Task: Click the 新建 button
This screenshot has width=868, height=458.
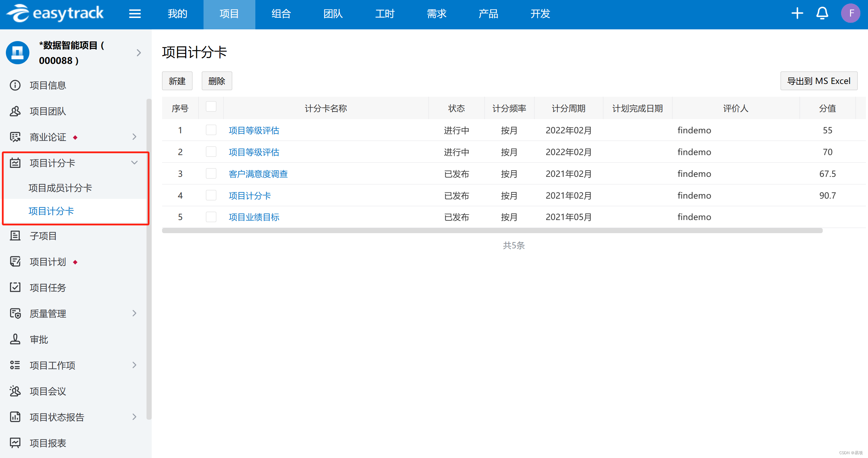Action: pos(177,81)
